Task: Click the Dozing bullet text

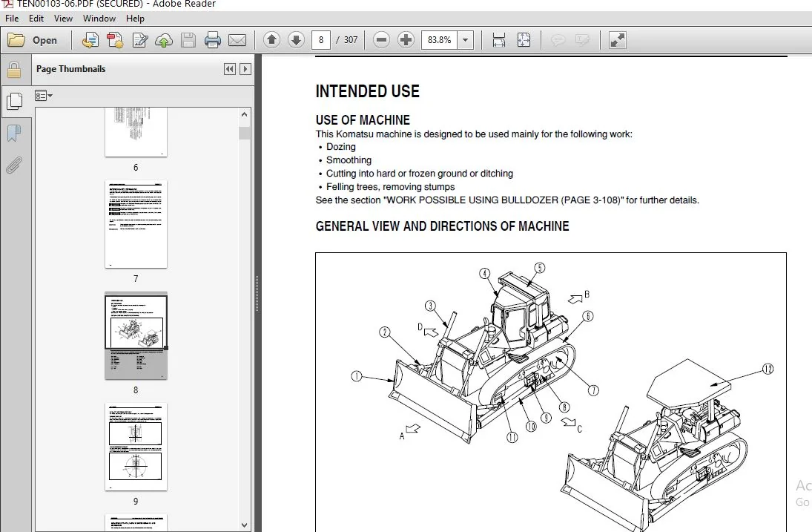Action: pyautogui.click(x=341, y=147)
